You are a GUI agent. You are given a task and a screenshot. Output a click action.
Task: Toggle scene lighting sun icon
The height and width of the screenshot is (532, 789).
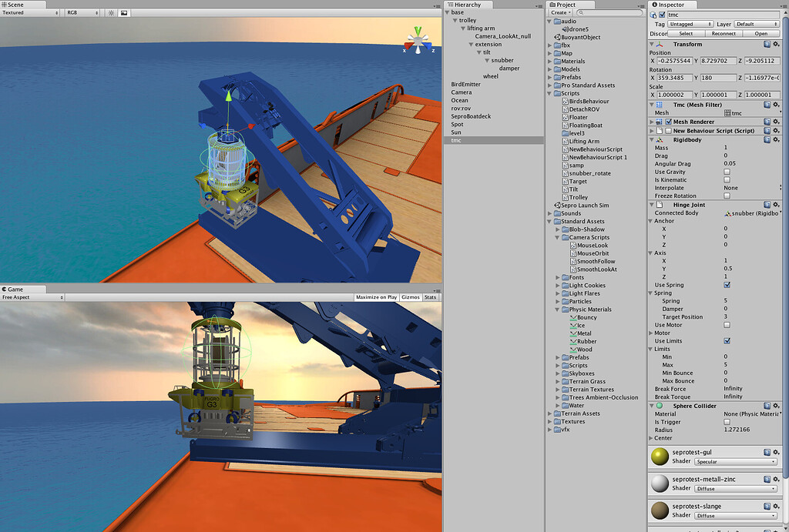coord(112,13)
